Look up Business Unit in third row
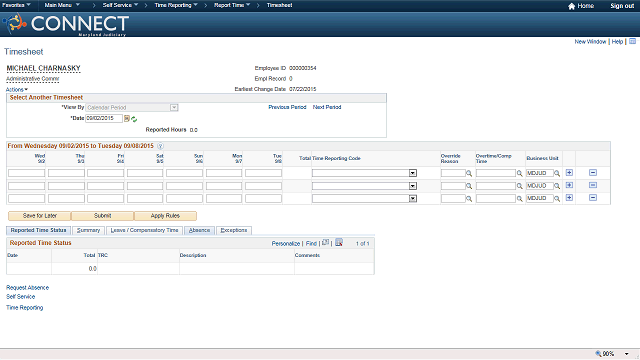Image resolution: width=640 pixels, height=360 pixels. coord(557,199)
